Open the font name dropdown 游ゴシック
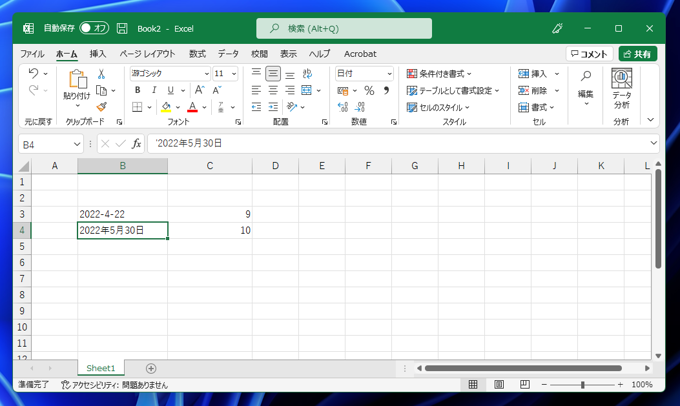This screenshot has width=680, height=406. pyautogui.click(x=169, y=74)
